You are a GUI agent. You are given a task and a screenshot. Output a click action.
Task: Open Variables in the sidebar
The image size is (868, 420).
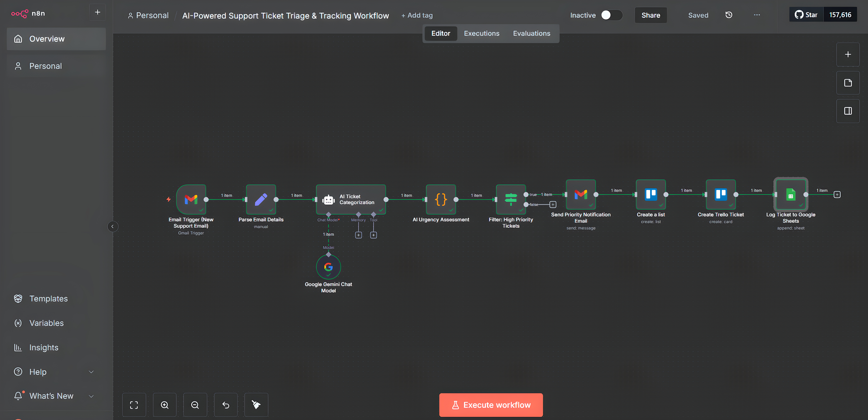46,323
